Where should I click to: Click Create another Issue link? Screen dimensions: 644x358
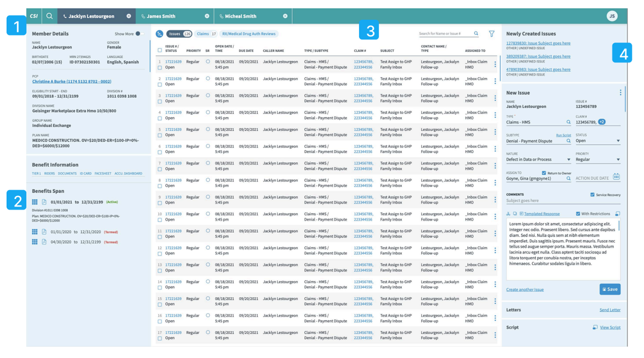point(525,289)
